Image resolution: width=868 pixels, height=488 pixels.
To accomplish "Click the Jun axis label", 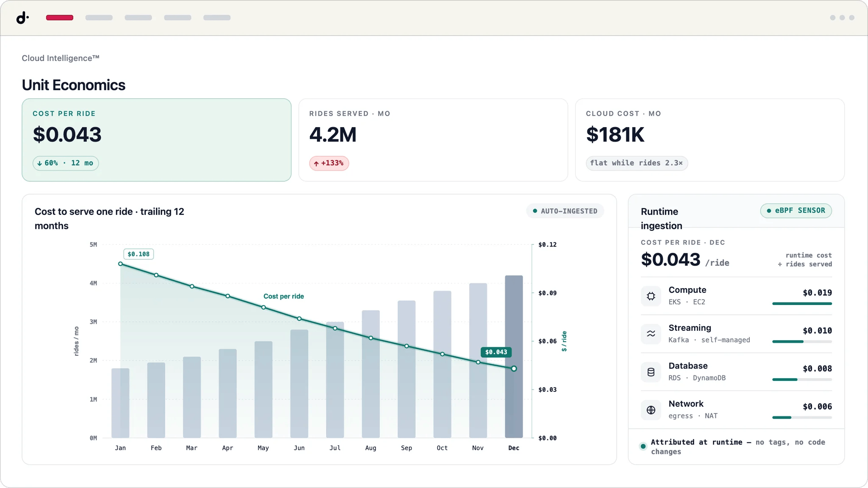I will (x=299, y=448).
